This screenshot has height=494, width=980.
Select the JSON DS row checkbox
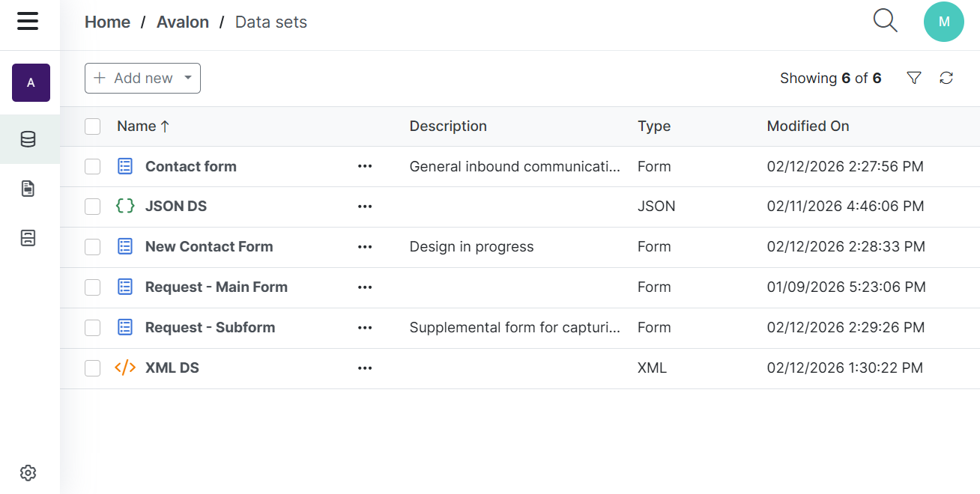point(93,207)
